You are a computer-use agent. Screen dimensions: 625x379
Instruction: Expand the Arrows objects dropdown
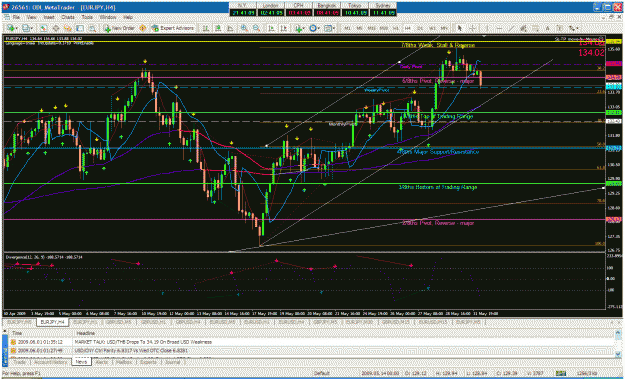tap(577, 28)
